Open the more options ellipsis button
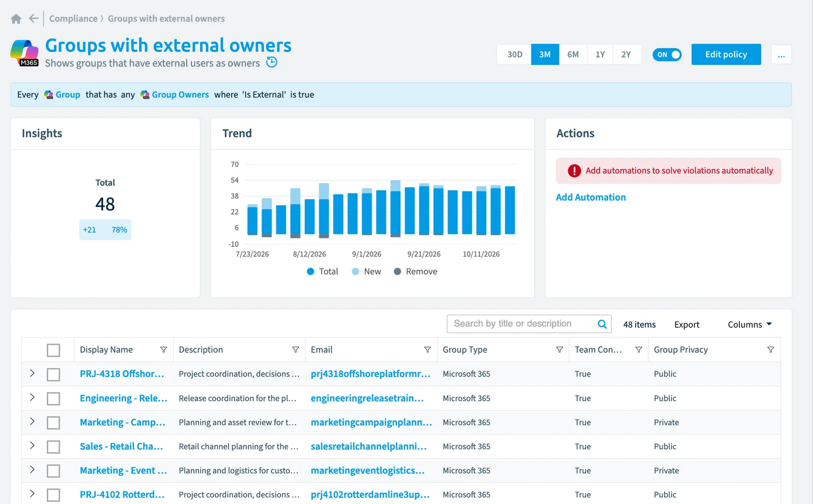This screenshot has height=504, width=813. tap(781, 54)
